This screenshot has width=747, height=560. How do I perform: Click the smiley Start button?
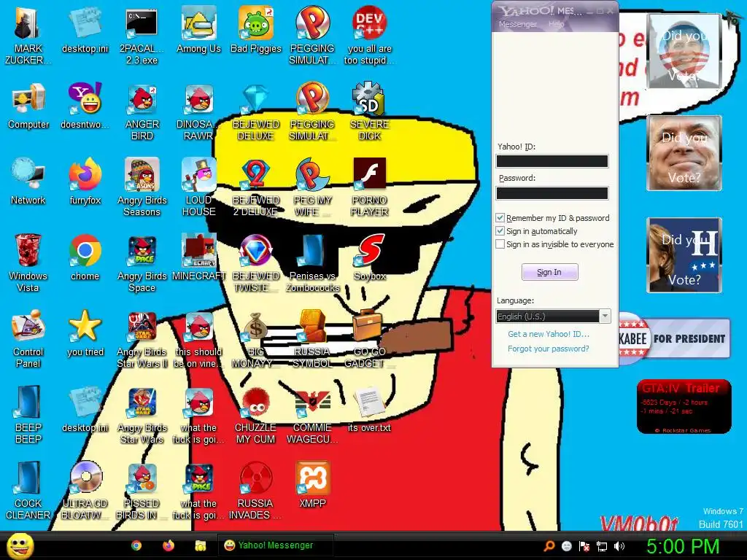point(20,545)
